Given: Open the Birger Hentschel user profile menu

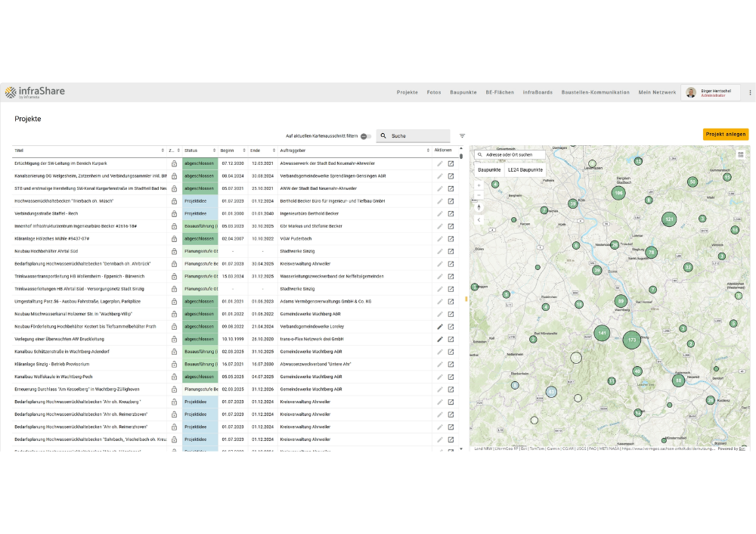Looking at the screenshot, I should tap(710, 92).
